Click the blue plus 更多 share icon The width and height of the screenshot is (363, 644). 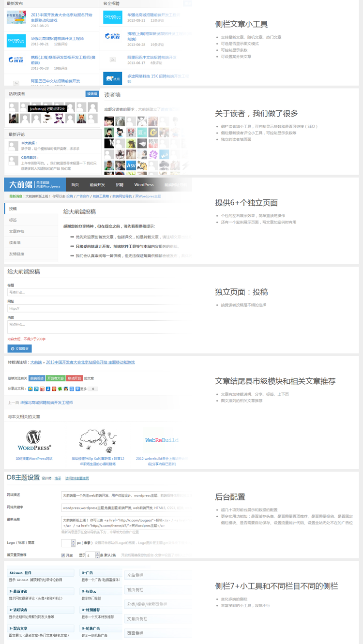tap(77, 389)
